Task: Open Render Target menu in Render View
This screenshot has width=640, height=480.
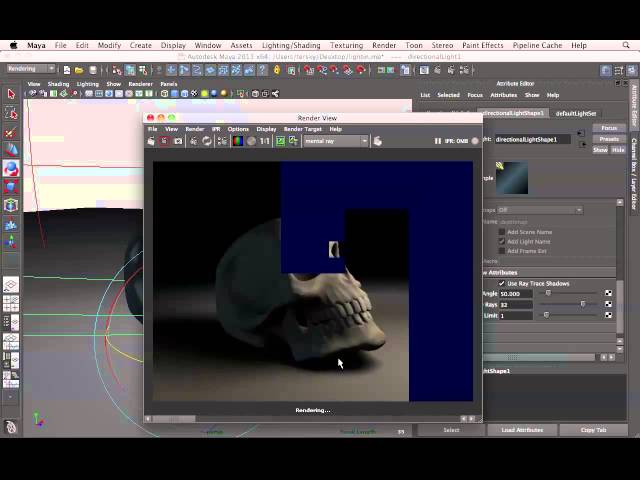Action: click(302, 129)
